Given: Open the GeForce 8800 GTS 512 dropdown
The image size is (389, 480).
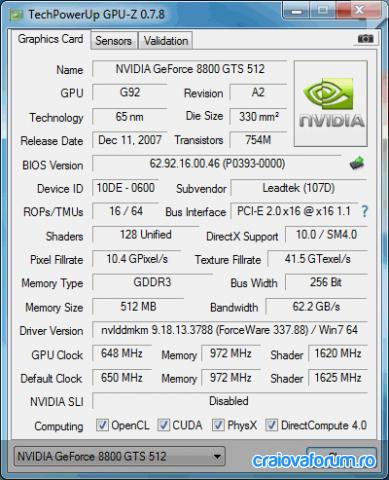Looking at the screenshot, I should click(120, 456).
